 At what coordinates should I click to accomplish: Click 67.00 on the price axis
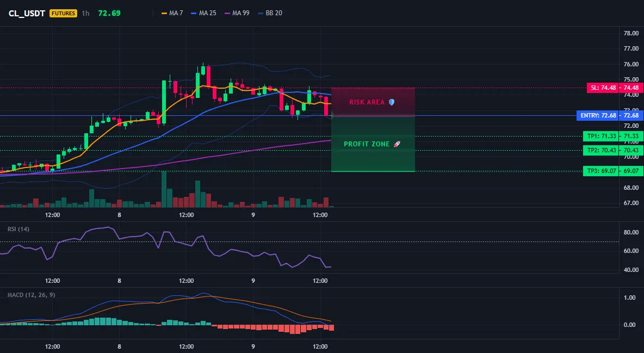click(x=631, y=203)
